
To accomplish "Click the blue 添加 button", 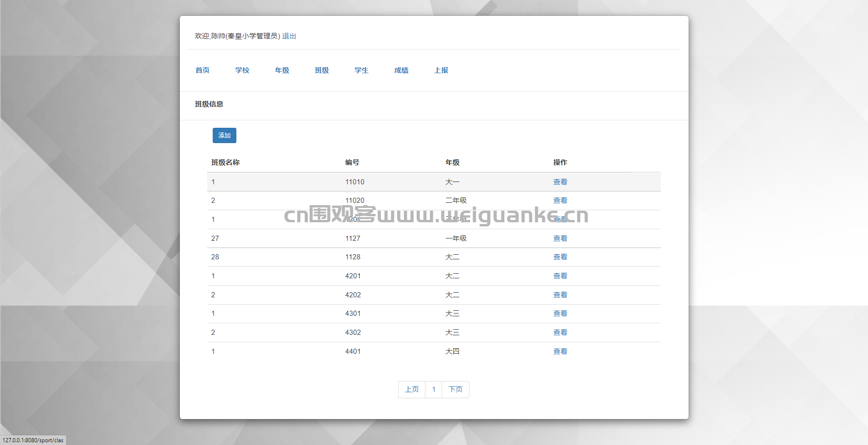I will coord(224,136).
